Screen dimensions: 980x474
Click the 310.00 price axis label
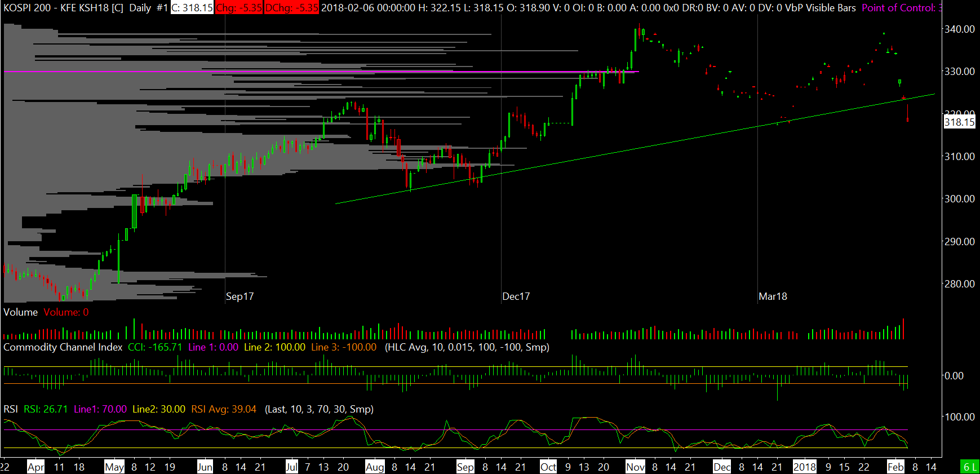[x=959, y=157]
